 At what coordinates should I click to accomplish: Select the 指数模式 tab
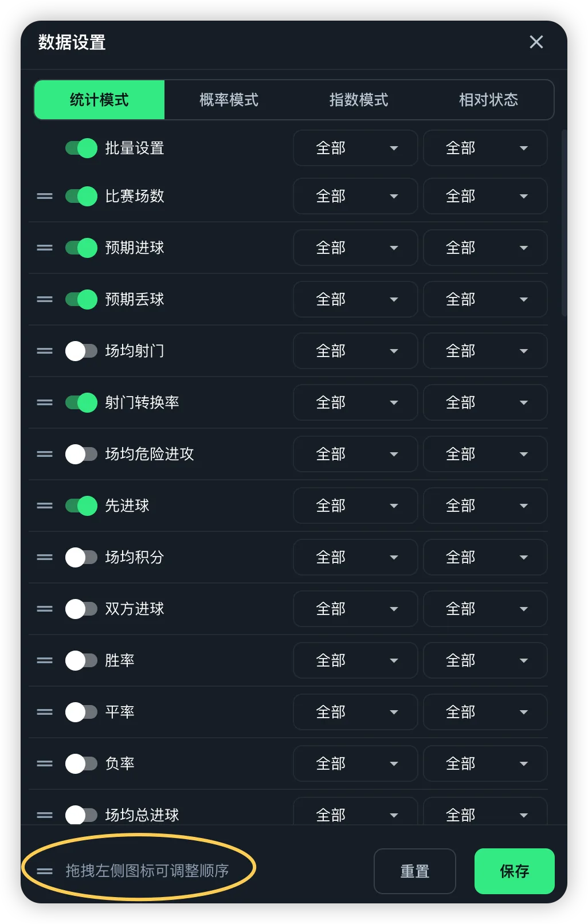(x=359, y=100)
